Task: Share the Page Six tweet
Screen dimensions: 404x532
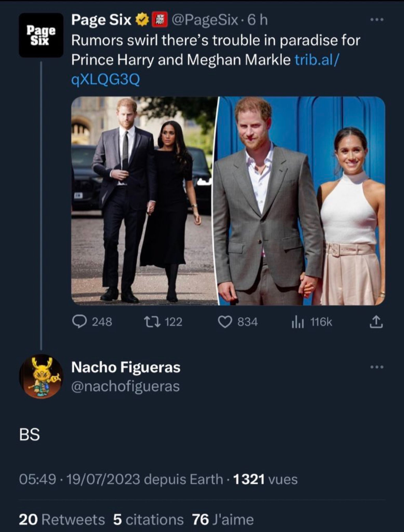Action: click(376, 322)
